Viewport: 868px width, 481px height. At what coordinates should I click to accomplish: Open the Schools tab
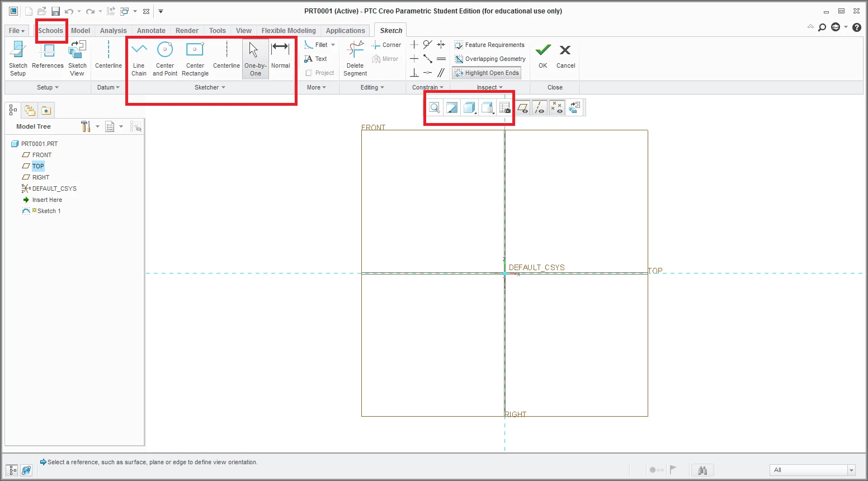(50, 31)
